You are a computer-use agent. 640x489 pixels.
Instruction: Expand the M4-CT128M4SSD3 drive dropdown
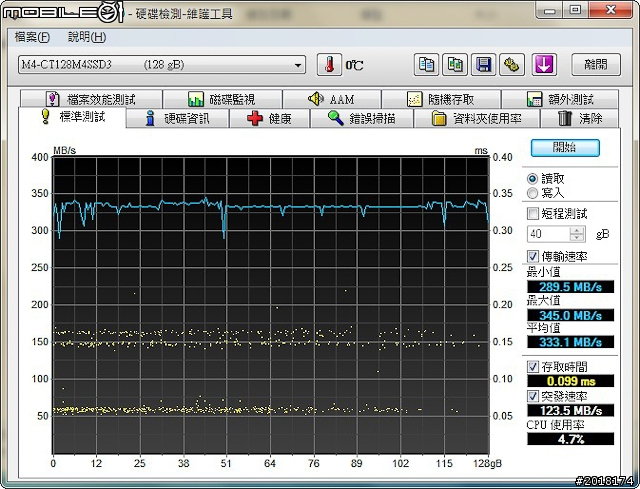(298, 65)
